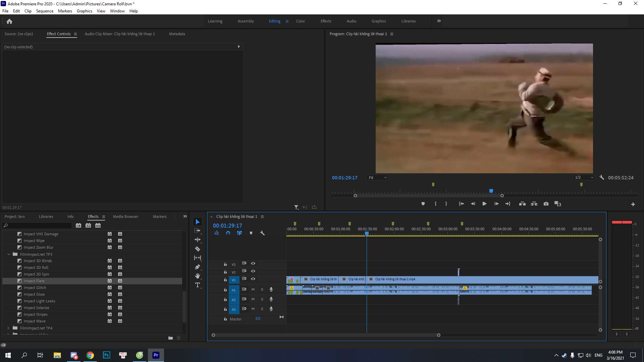Open Media Browser tab
This screenshot has height=362, width=644.
(125, 217)
